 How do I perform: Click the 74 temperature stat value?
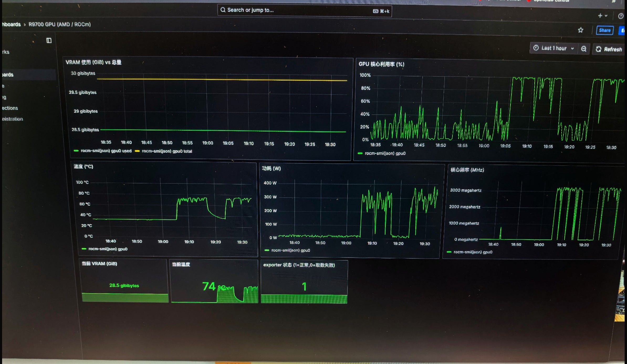[209, 286]
